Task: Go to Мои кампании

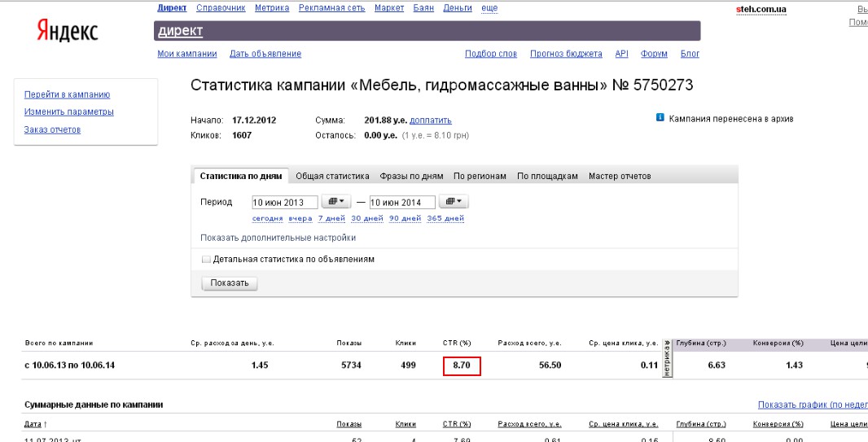Action: [187, 54]
